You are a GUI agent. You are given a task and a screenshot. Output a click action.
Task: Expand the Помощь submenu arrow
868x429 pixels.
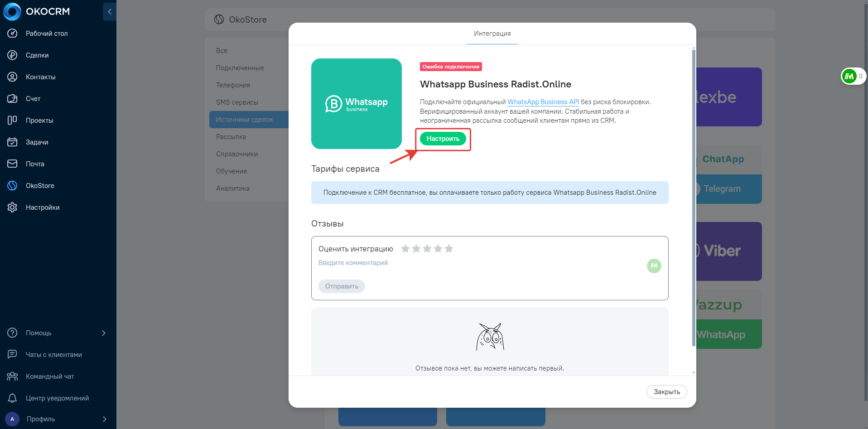104,333
